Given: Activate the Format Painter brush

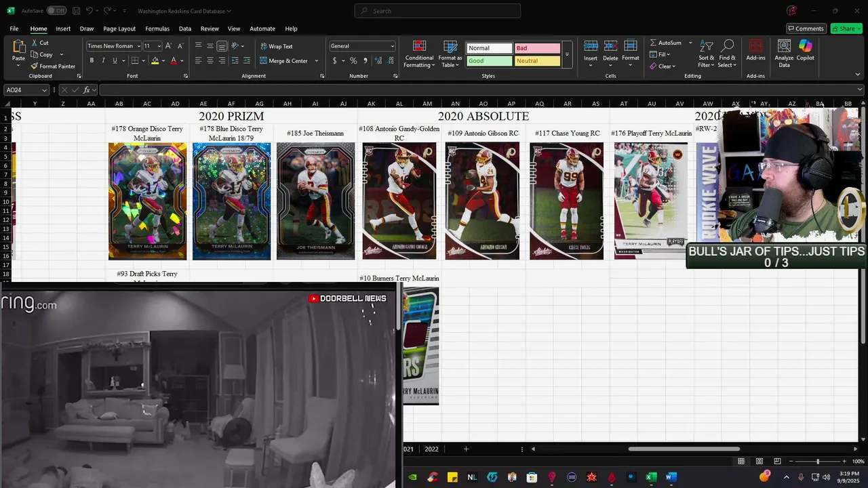Looking at the screenshot, I should click(x=35, y=66).
